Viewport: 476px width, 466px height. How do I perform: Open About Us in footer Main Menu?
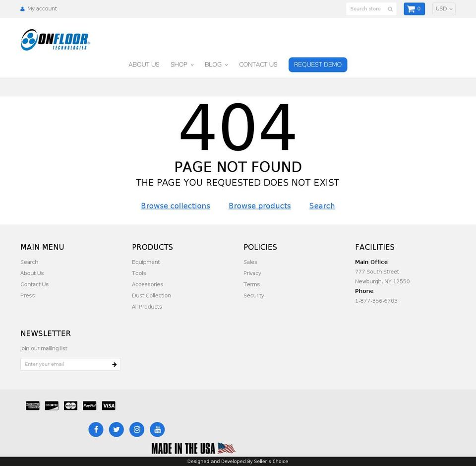[x=32, y=273]
